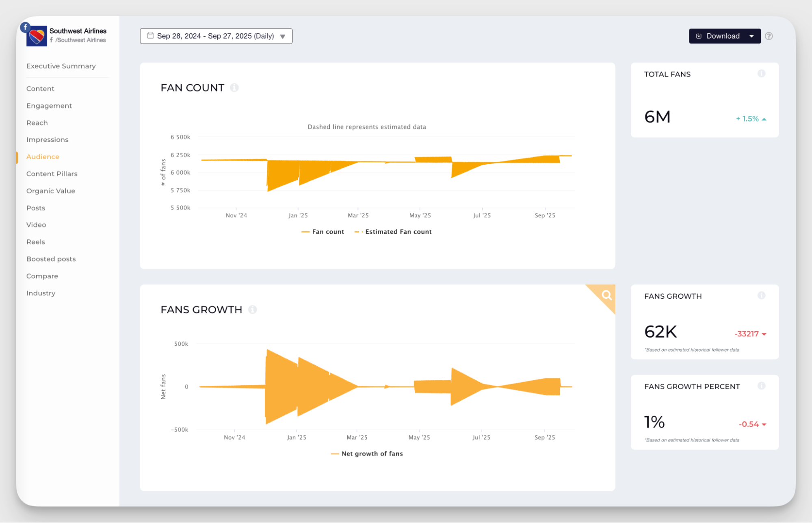Click the calendar icon in the date selector

[150, 36]
